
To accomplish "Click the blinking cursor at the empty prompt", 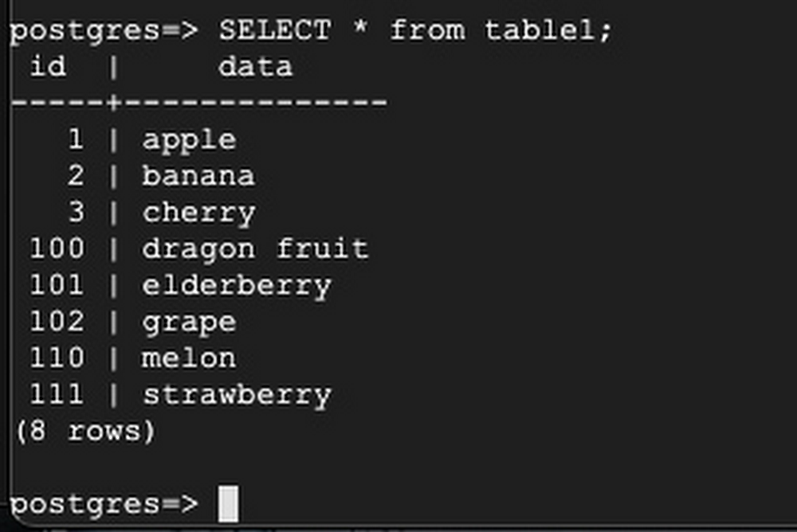I will pyautogui.click(x=228, y=504).
